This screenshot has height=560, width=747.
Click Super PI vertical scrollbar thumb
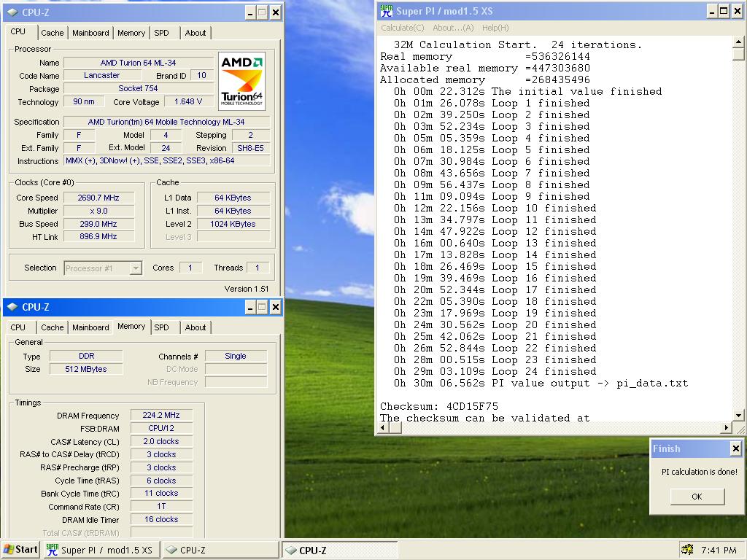point(738,54)
